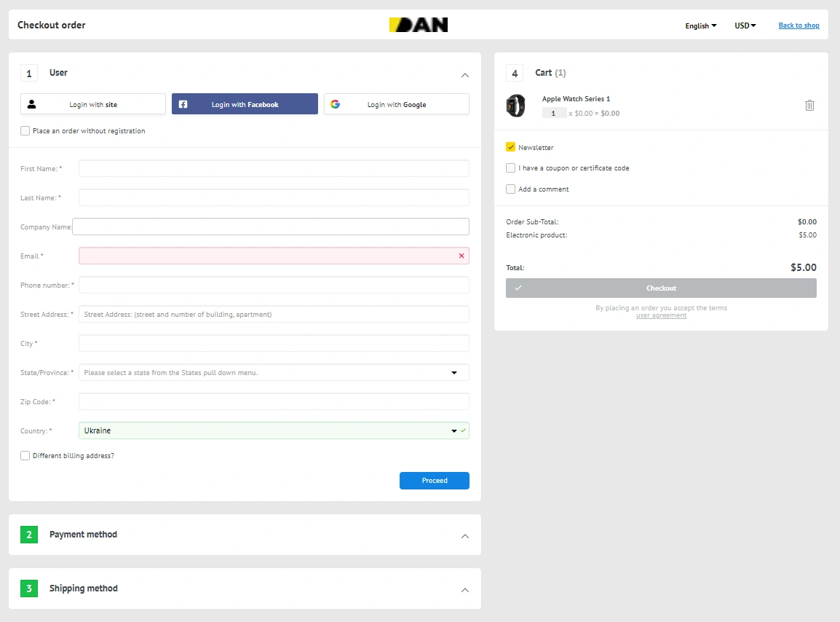Click the DAN logo in header

tap(419, 25)
